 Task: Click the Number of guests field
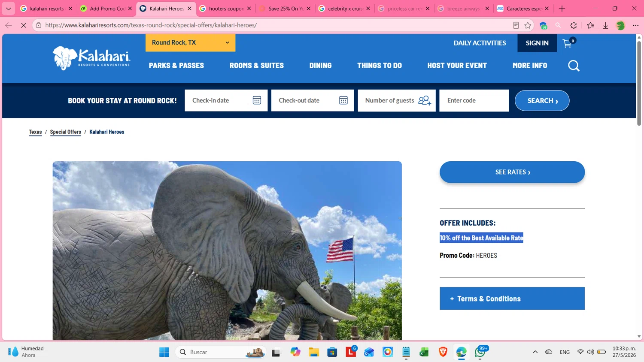point(397,100)
